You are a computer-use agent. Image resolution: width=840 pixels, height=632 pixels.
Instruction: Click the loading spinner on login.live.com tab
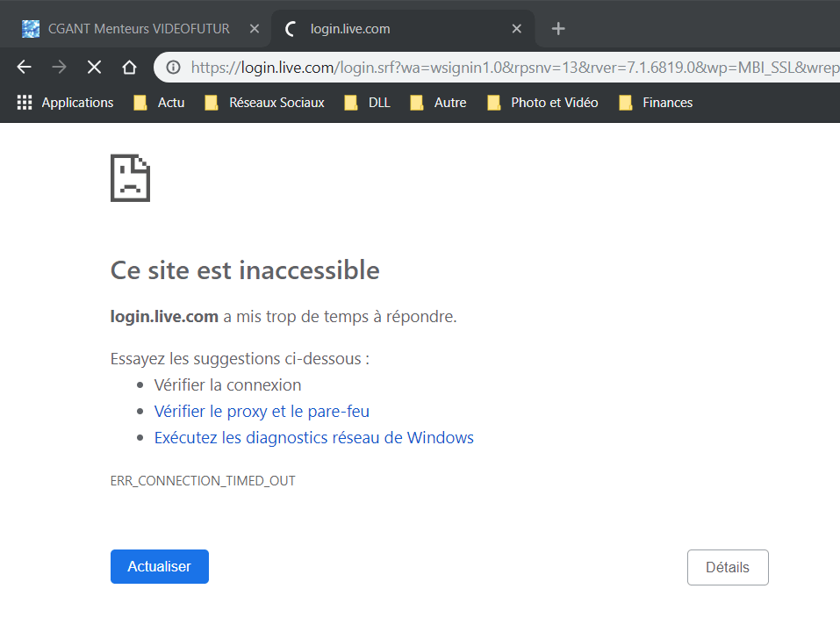pyautogui.click(x=291, y=28)
